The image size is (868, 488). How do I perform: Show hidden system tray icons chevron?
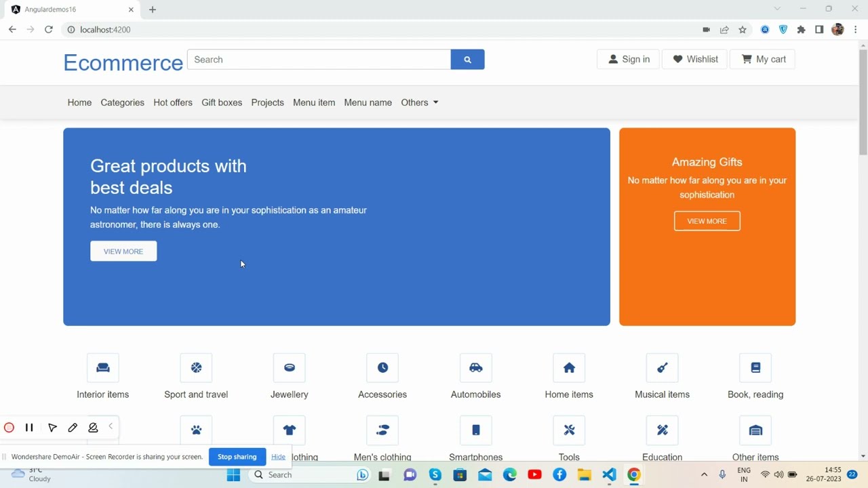pos(704,475)
